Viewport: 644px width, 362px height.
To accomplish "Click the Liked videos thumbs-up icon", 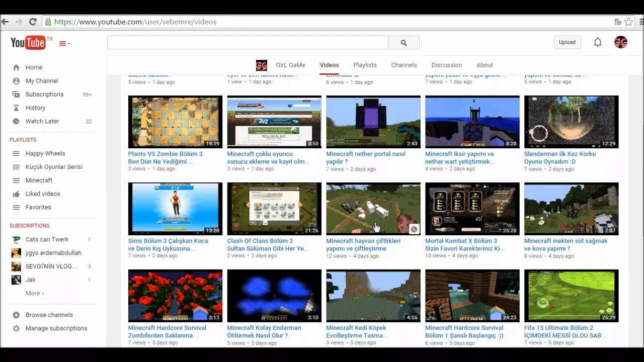I will 16,194.
